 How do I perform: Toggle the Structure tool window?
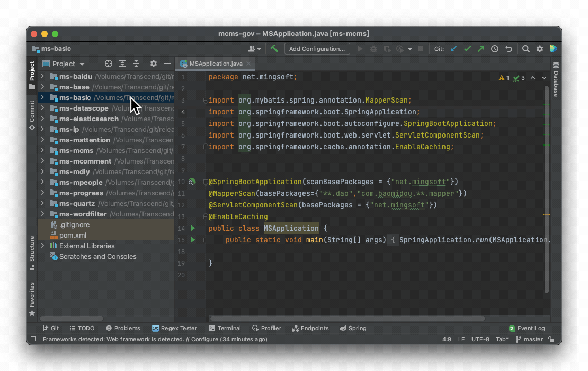coord(32,252)
